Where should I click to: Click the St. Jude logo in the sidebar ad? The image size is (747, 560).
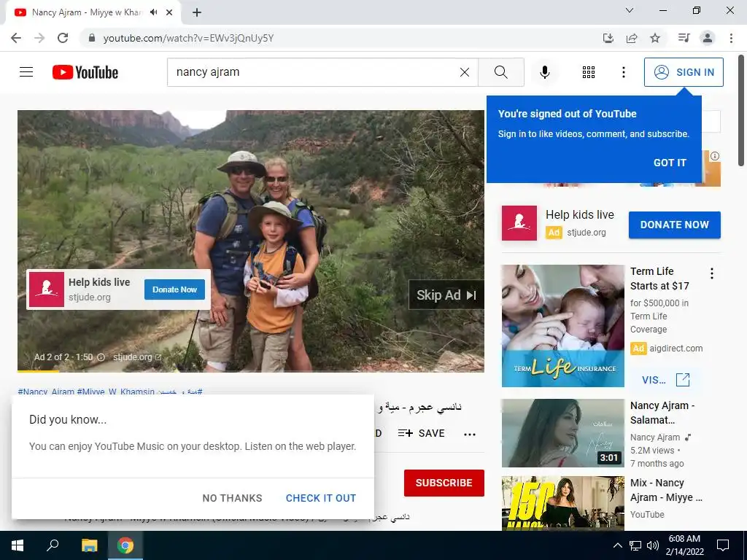tap(519, 223)
